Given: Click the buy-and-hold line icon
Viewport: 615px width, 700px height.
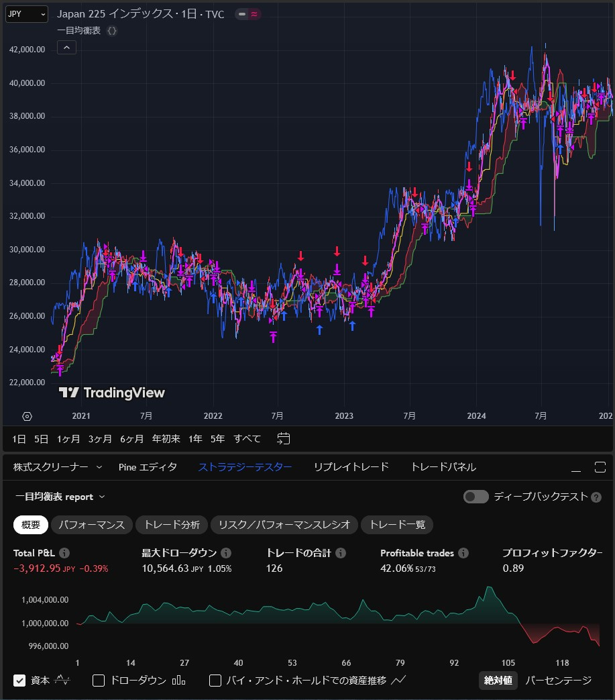Looking at the screenshot, I should coord(398,681).
